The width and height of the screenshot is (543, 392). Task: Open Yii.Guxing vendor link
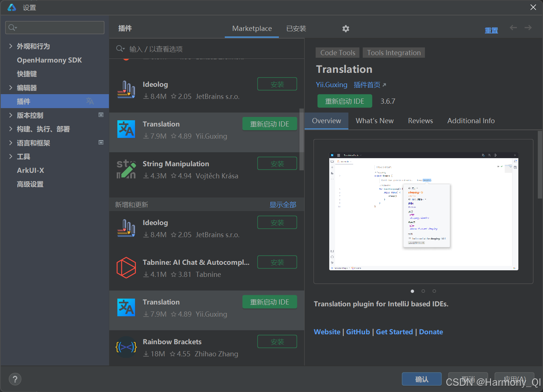[331, 85]
